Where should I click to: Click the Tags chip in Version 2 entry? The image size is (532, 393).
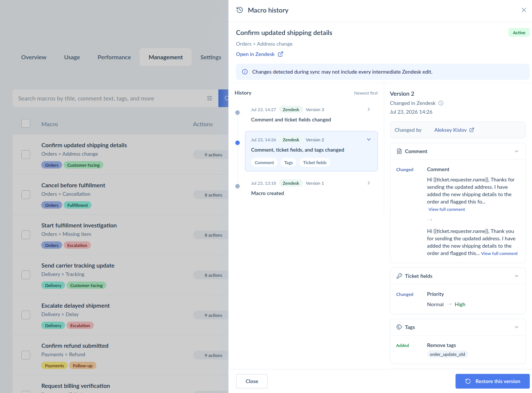(289, 163)
